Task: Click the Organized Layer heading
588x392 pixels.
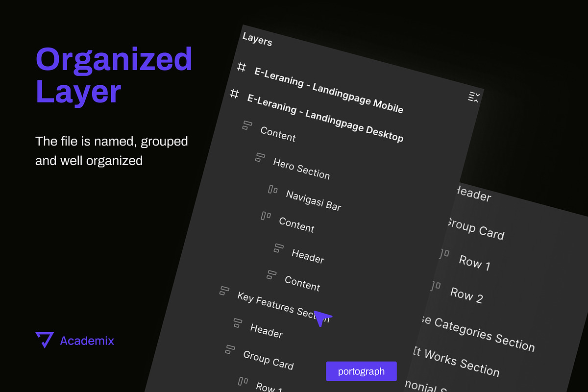Action: (x=114, y=74)
